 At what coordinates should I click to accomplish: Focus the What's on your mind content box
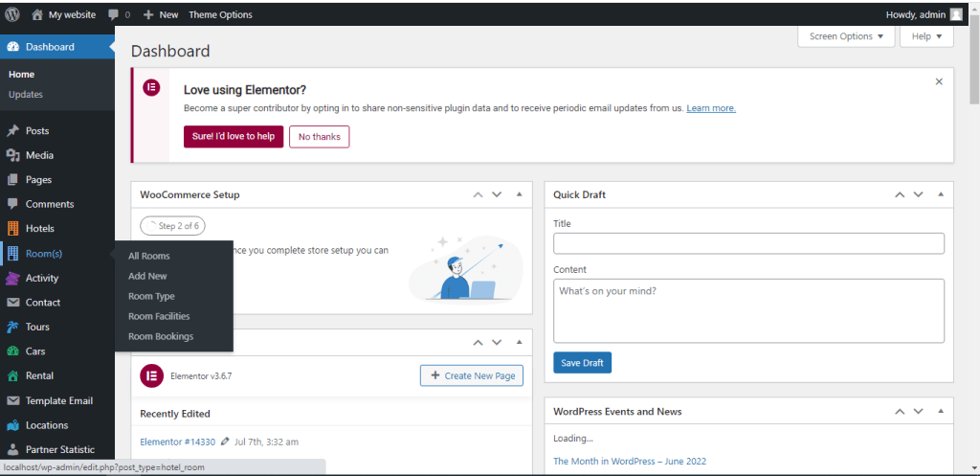748,310
